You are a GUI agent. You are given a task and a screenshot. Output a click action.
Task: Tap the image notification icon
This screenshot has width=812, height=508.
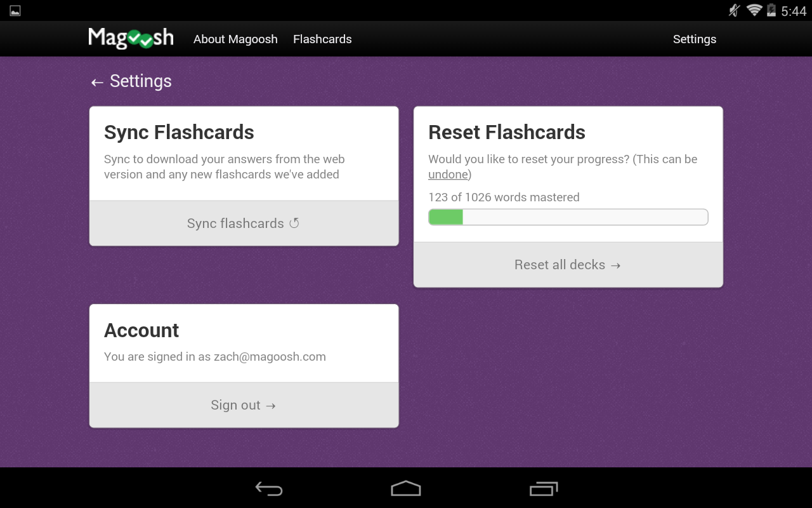coord(15,11)
